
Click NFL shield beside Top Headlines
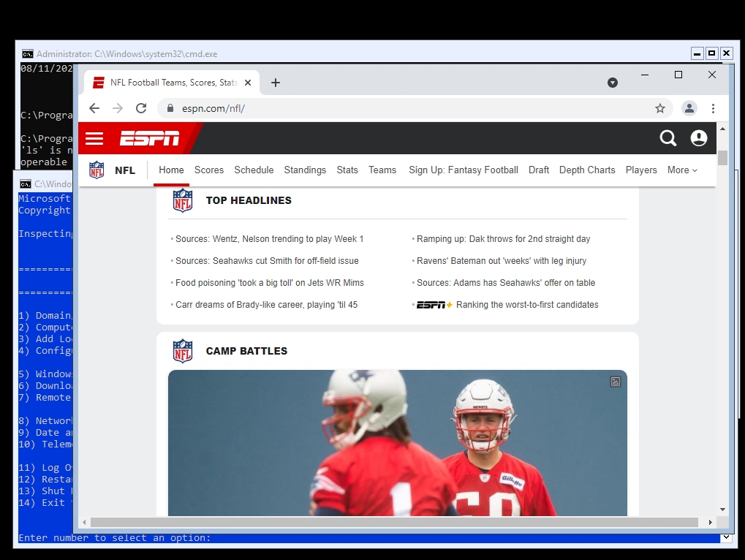click(183, 200)
